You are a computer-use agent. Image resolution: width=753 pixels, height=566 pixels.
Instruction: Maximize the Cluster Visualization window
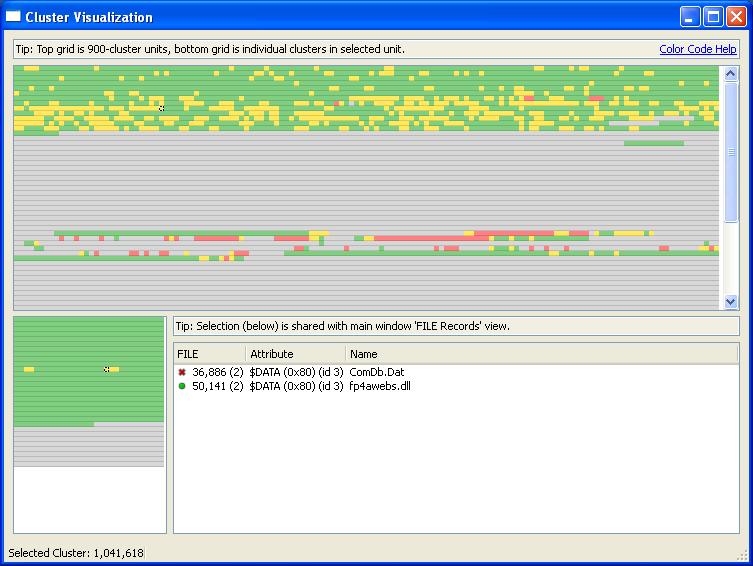[713, 17]
